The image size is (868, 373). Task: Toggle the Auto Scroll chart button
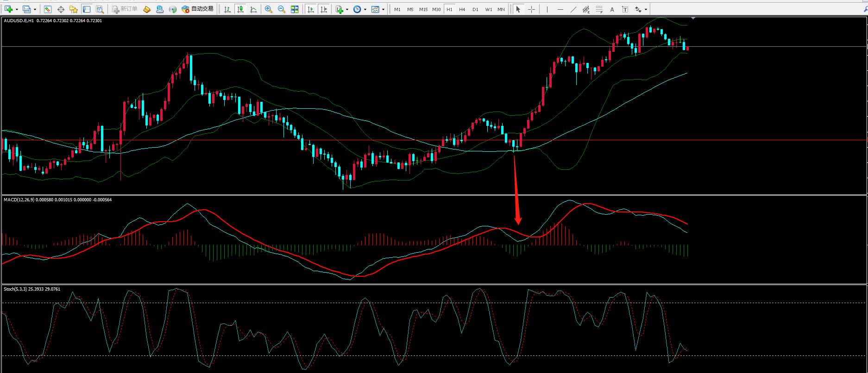pos(311,9)
